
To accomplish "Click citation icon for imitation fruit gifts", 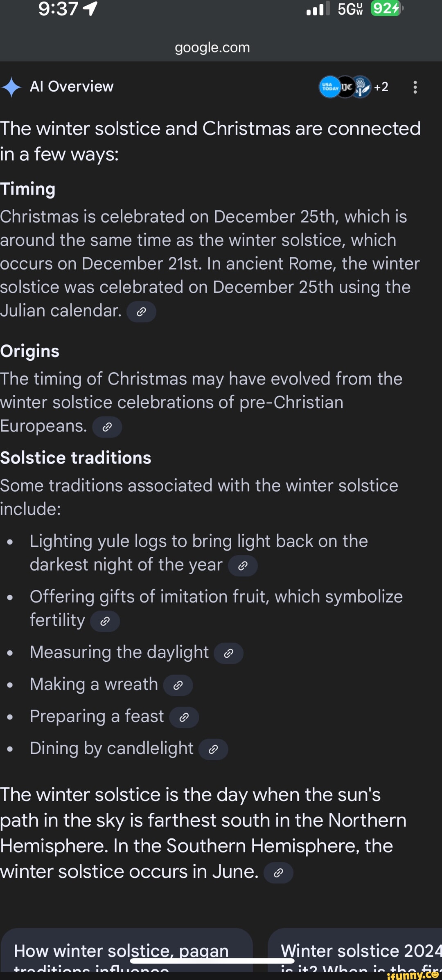I will [x=105, y=621].
